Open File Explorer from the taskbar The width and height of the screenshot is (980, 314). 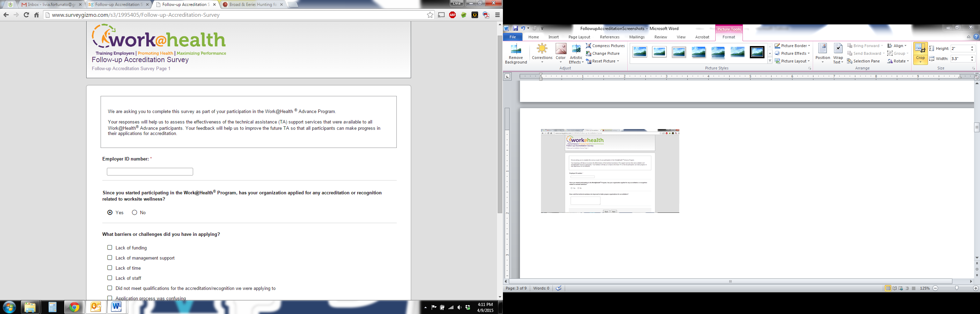point(30,307)
